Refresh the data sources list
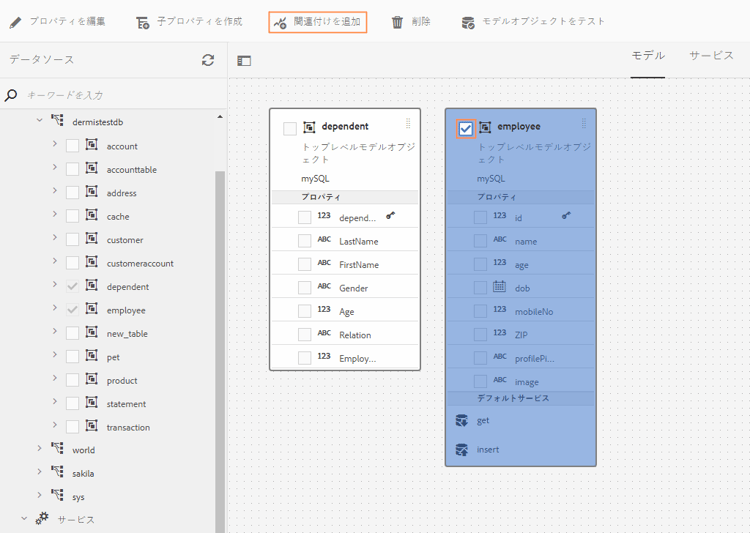 [x=208, y=60]
